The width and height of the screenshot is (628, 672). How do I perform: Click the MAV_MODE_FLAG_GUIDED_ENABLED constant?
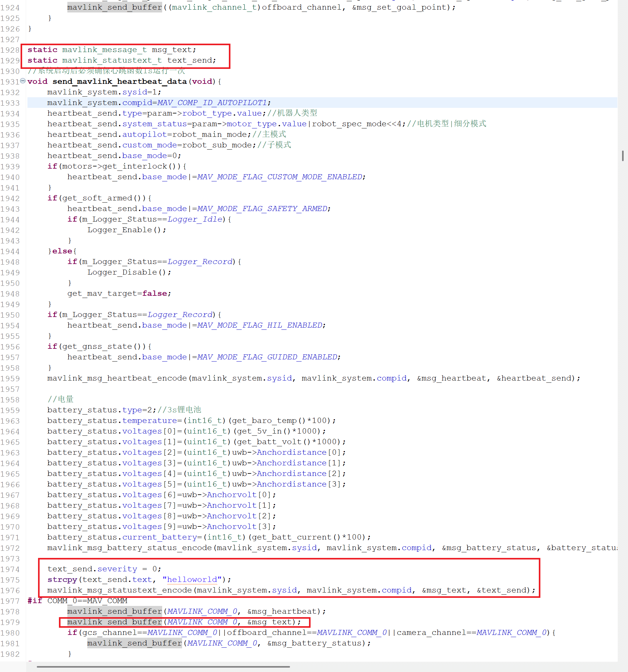tap(267, 357)
